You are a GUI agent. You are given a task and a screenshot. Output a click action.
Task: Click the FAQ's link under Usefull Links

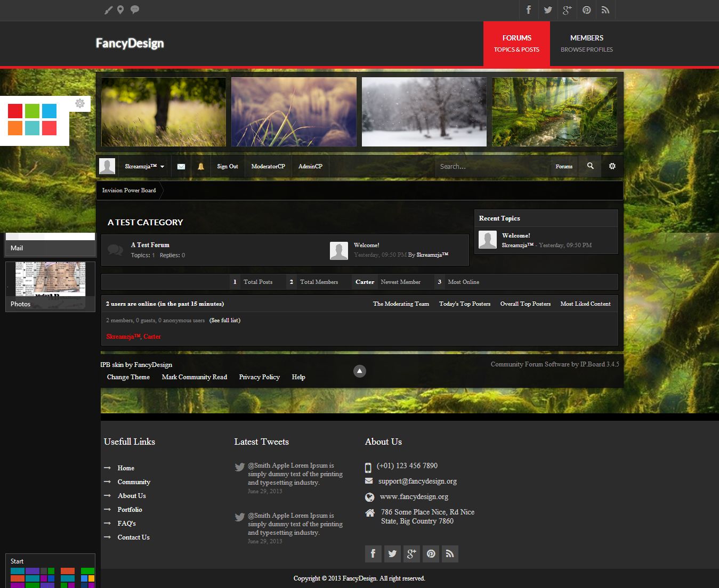point(127,524)
